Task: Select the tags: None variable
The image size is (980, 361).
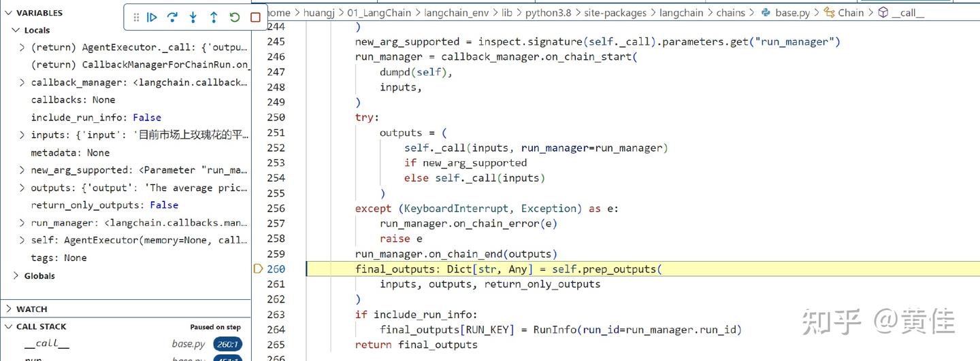Action: click(125, 258)
